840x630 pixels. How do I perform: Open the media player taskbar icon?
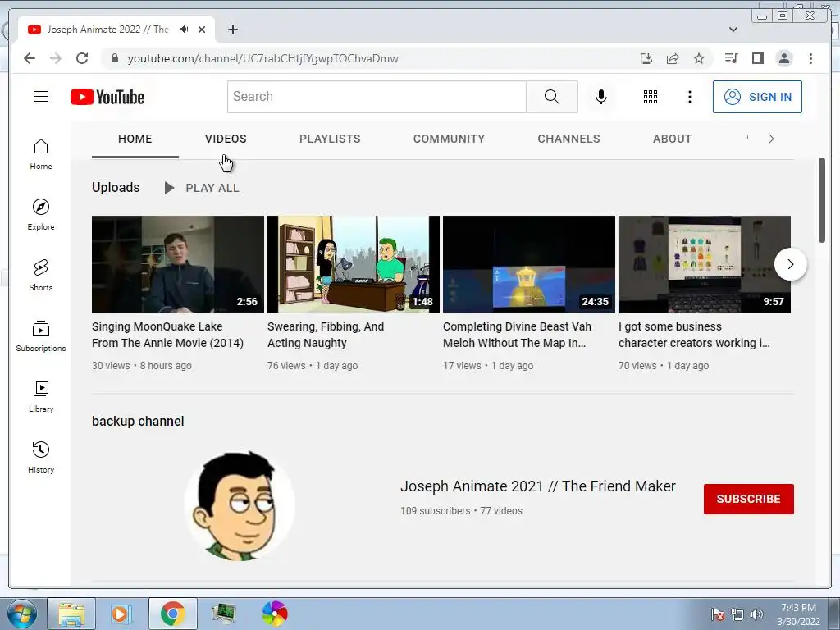(x=121, y=614)
